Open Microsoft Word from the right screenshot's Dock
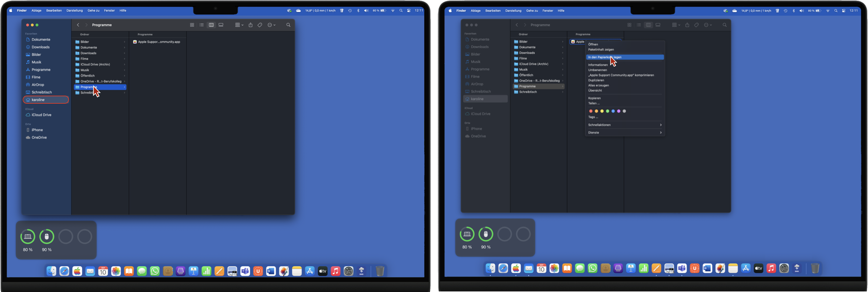 (707, 268)
